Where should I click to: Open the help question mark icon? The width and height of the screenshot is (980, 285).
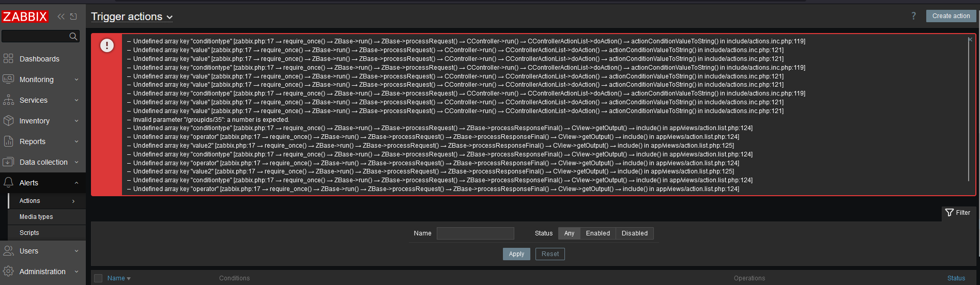coord(913,16)
